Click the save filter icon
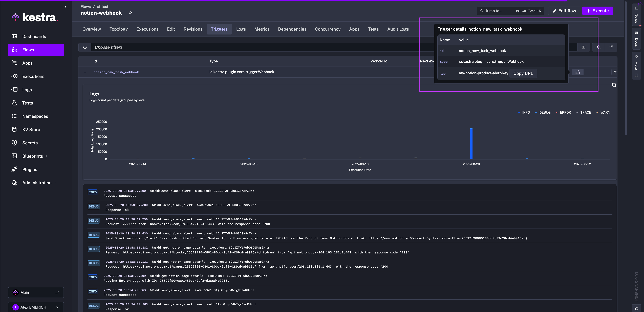This screenshot has width=644, height=312. [x=584, y=47]
